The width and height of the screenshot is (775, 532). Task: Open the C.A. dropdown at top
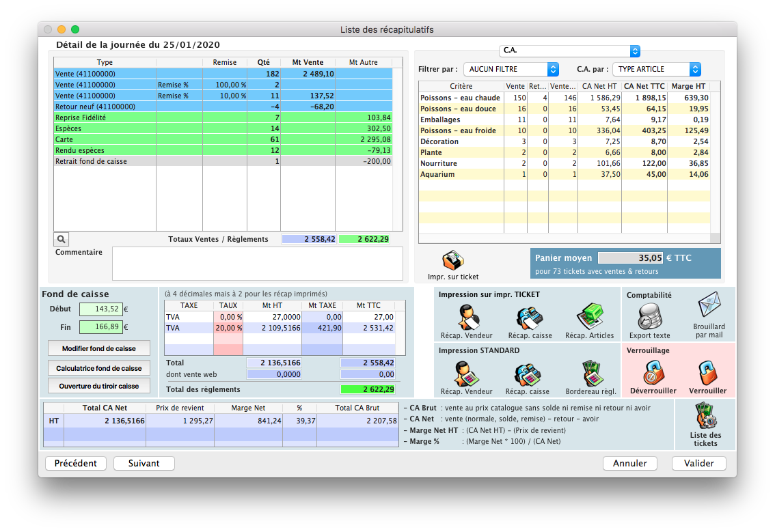click(x=569, y=51)
